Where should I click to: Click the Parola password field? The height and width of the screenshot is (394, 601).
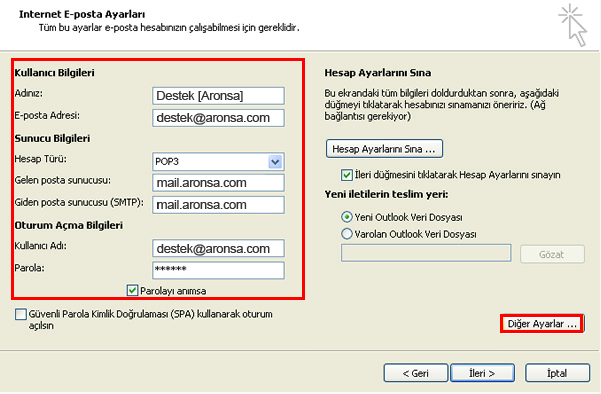point(218,270)
